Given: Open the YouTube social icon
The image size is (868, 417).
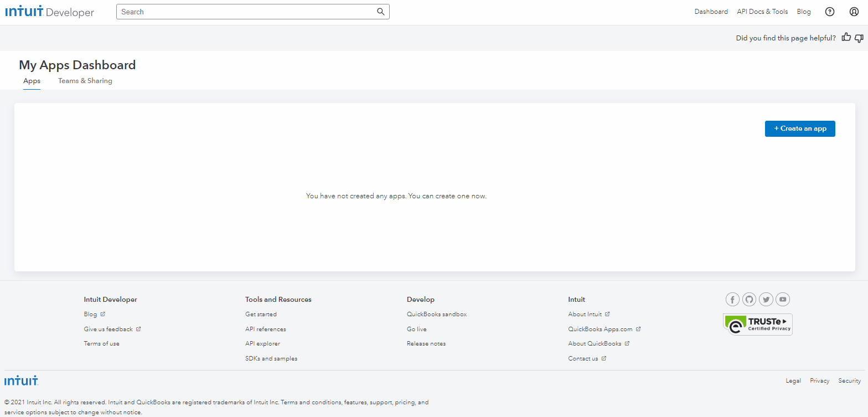Looking at the screenshot, I should pos(783,300).
